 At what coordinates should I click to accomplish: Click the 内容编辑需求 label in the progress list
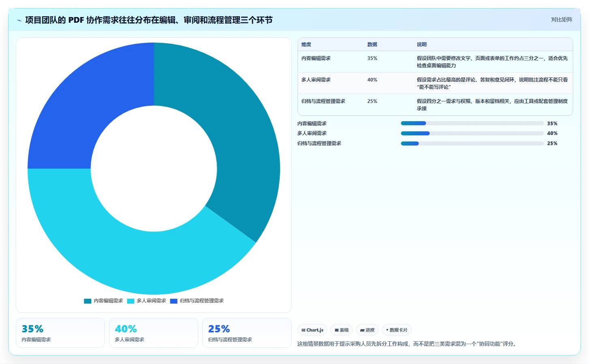coord(312,124)
